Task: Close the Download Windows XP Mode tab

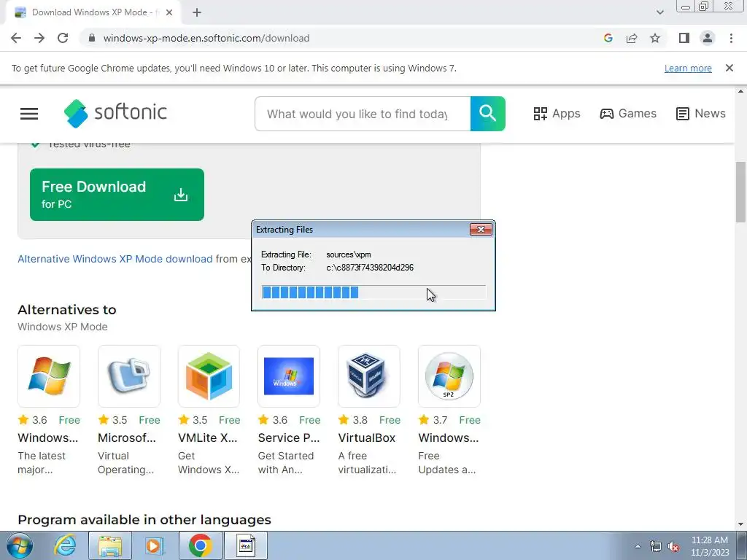Action: point(169,12)
